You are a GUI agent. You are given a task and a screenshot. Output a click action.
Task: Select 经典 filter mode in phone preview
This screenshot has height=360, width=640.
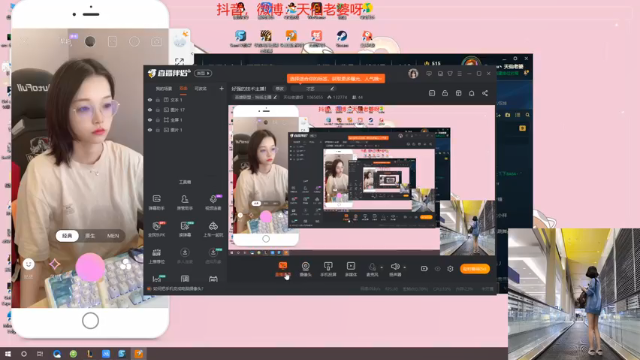[x=67, y=236]
